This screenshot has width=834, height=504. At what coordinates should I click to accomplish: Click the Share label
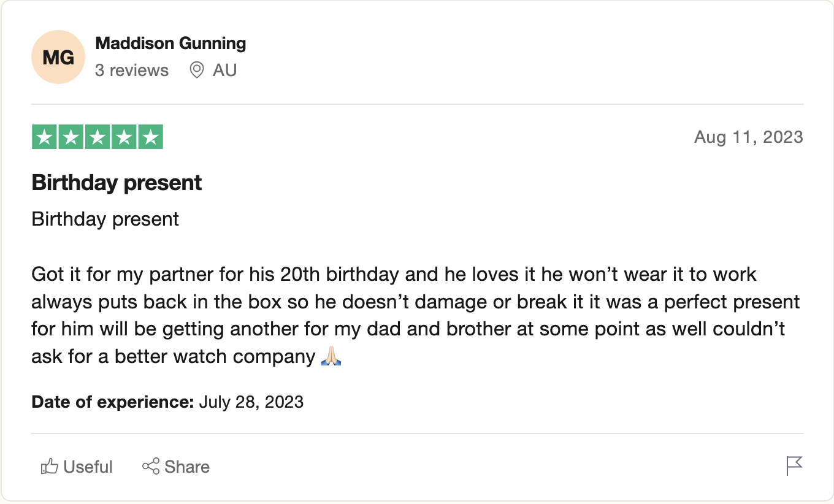tap(187, 467)
